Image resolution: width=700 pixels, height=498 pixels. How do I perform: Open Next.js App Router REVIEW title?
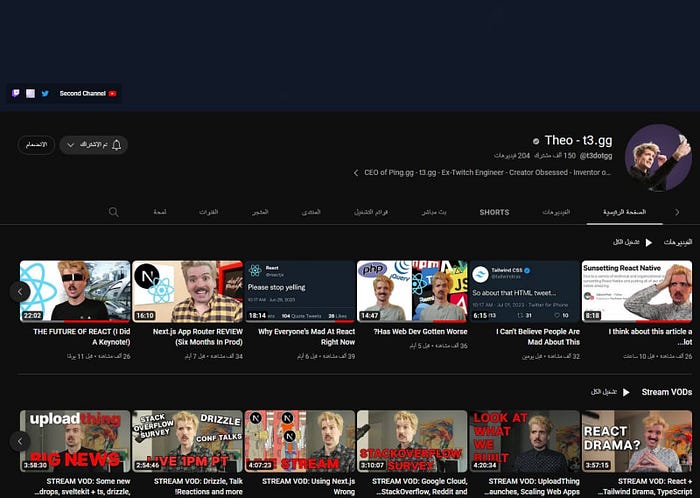coord(198,337)
